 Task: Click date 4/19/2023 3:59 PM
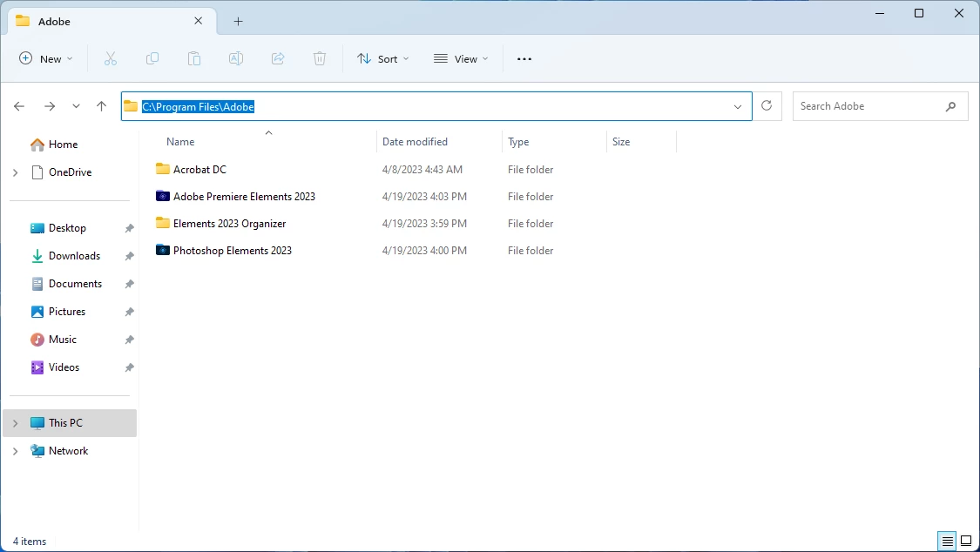[x=424, y=224]
